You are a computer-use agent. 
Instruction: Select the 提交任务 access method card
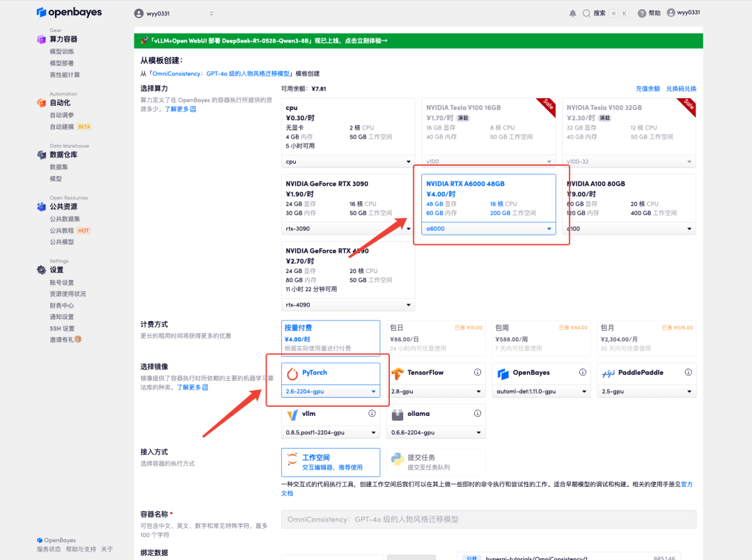click(436, 462)
